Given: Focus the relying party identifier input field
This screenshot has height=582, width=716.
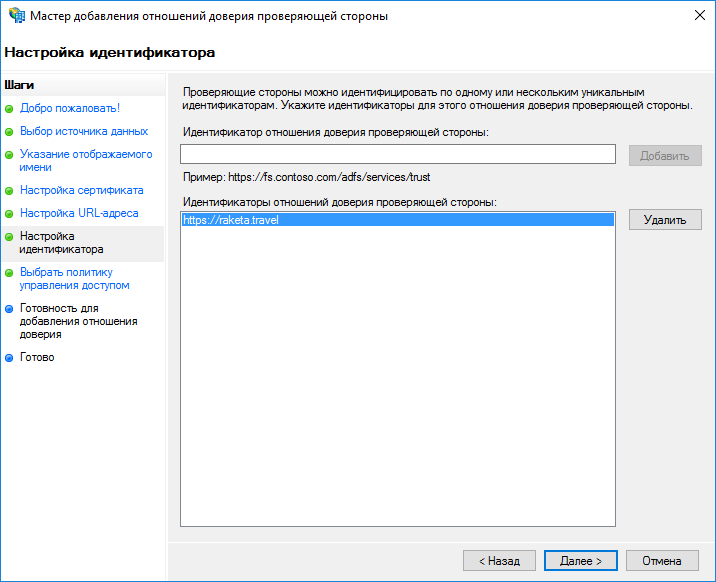Looking at the screenshot, I should point(397,154).
